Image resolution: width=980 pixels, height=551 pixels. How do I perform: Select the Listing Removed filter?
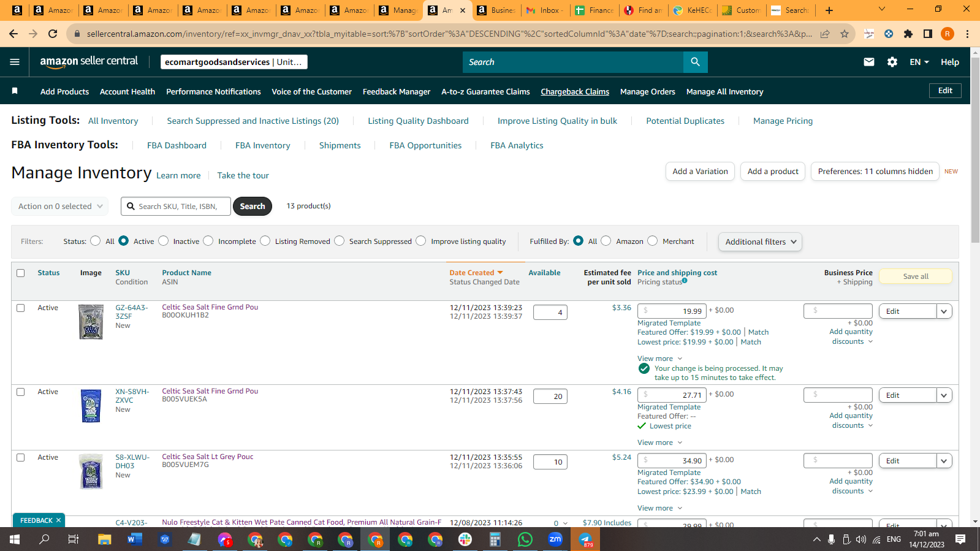pyautogui.click(x=265, y=241)
